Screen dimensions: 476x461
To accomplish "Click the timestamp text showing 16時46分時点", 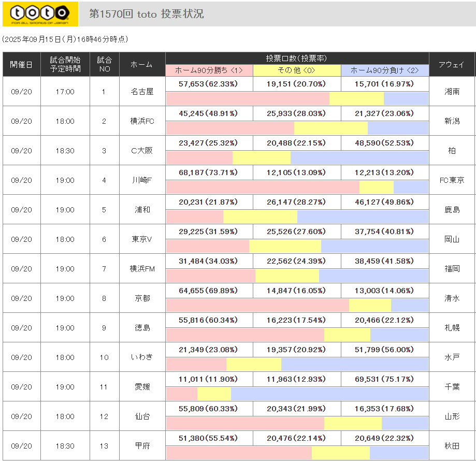I will [x=65, y=39].
